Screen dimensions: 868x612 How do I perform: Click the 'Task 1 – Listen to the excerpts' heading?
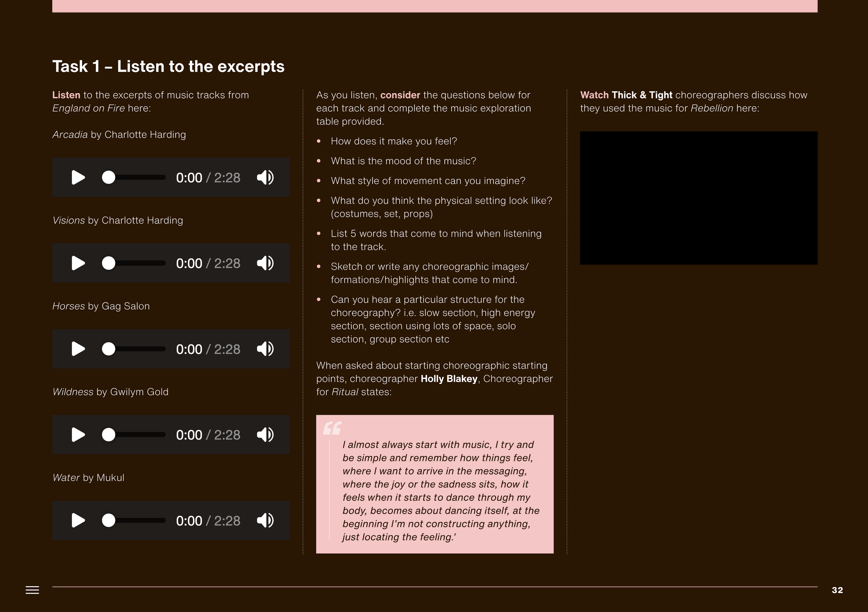[x=168, y=67]
